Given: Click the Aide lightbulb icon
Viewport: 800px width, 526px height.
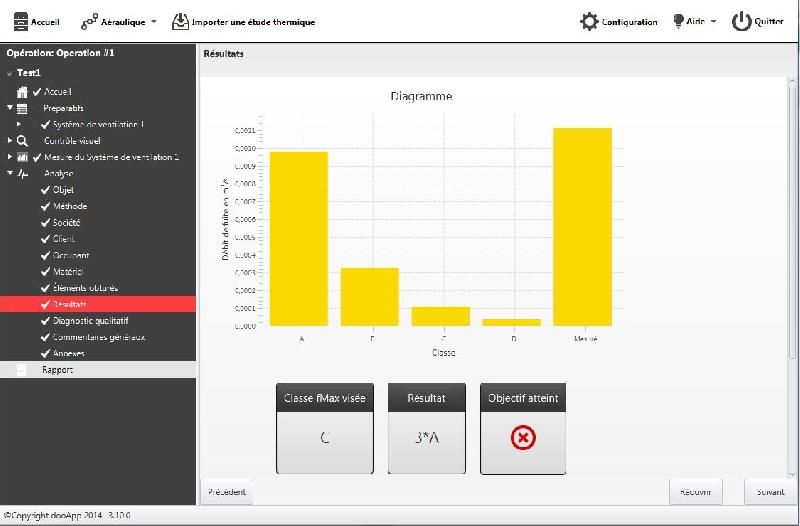Looking at the screenshot, I should [678, 21].
